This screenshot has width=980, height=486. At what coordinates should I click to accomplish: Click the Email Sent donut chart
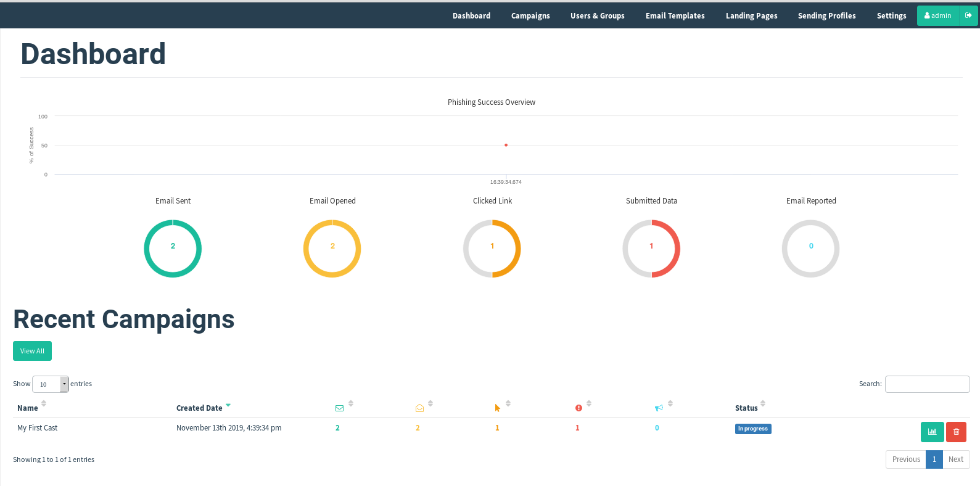pyautogui.click(x=173, y=249)
